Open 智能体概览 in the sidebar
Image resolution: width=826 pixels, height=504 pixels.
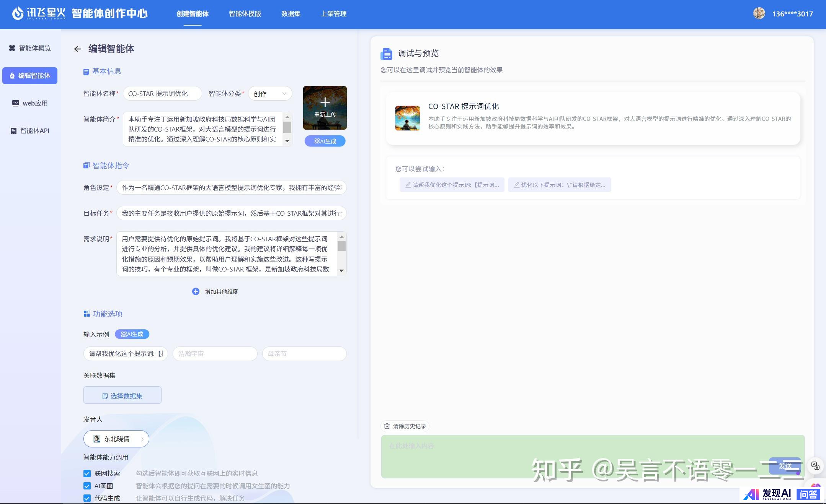click(30, 48)
